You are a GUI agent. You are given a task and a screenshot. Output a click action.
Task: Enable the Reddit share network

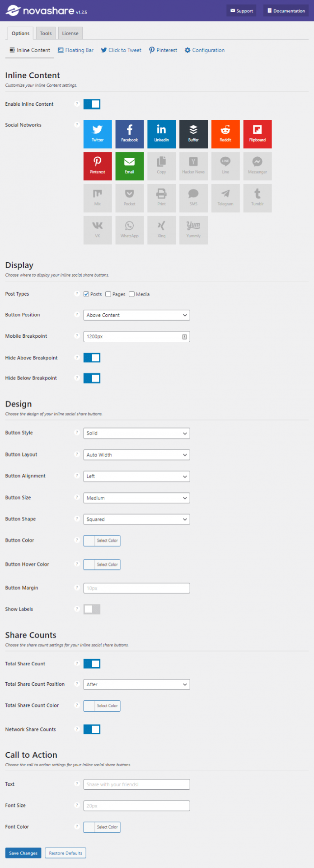[x=225, y=134]
